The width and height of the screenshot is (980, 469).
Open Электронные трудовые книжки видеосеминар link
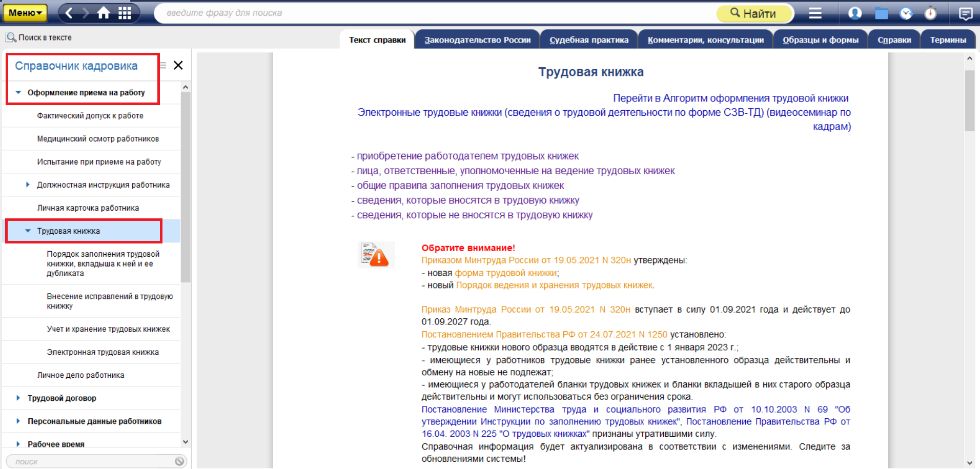coord(604,119)
